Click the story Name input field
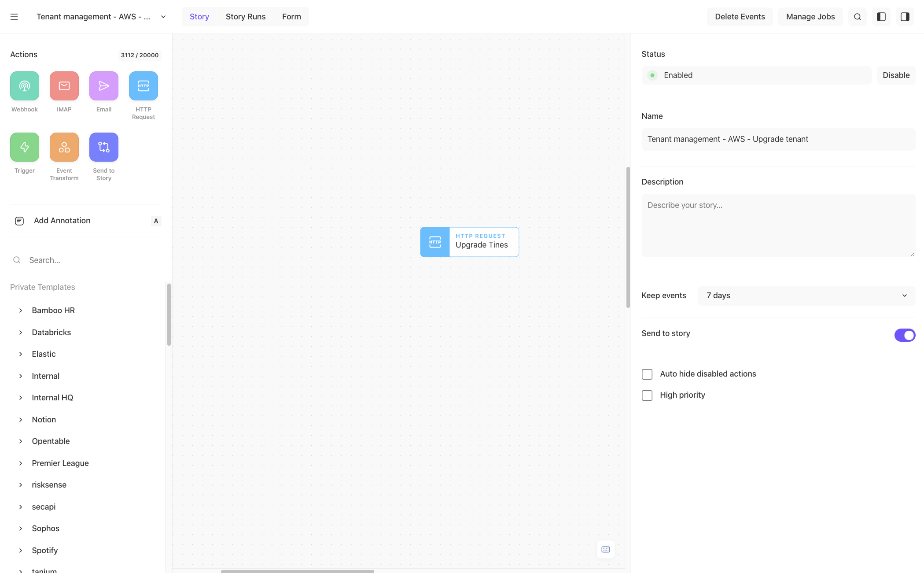Image resolution: width=924 pixels, height=573 pixels. coord(778,139)
